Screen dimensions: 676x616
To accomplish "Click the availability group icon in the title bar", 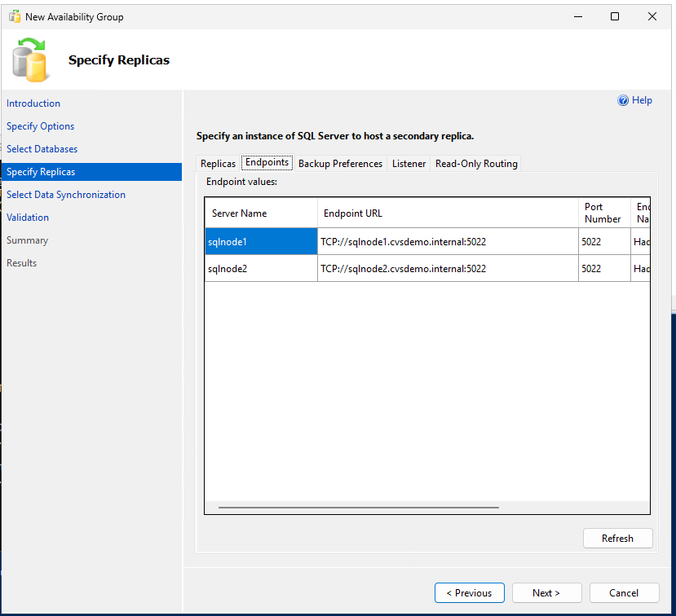I will coord(14,15).
